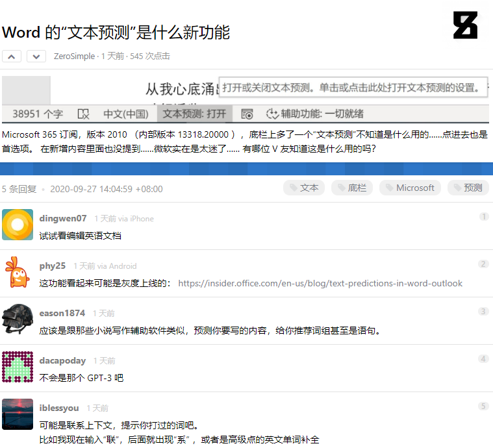
Task: Open the Microsoft tag
Action: (410, 188)
